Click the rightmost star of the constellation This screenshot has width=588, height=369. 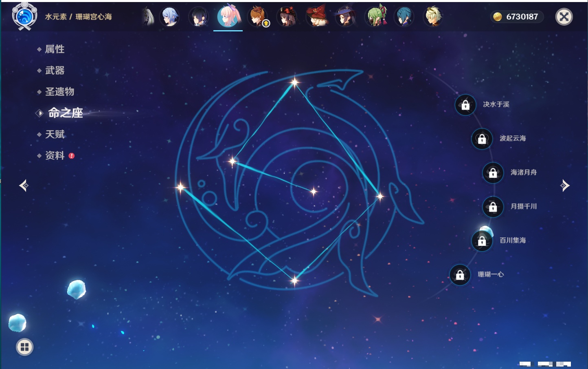tap(380, 197)
